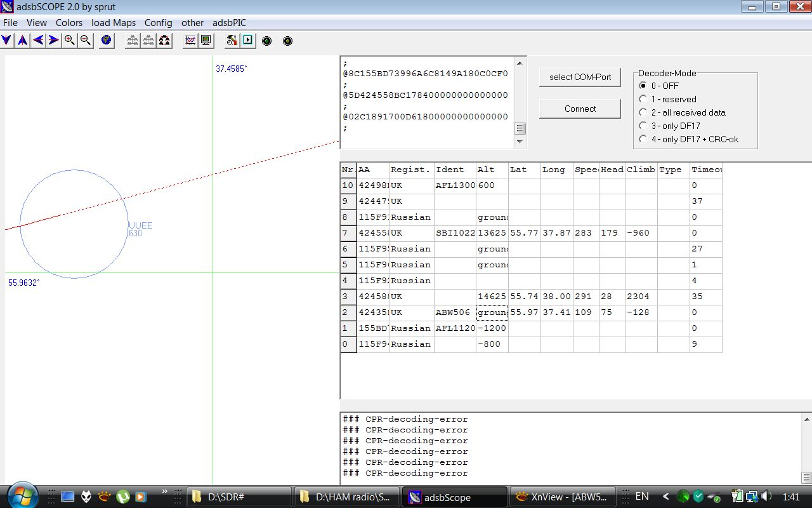
Task: Select the ABW506 ident cell
Action: click(x=455, y=312)
